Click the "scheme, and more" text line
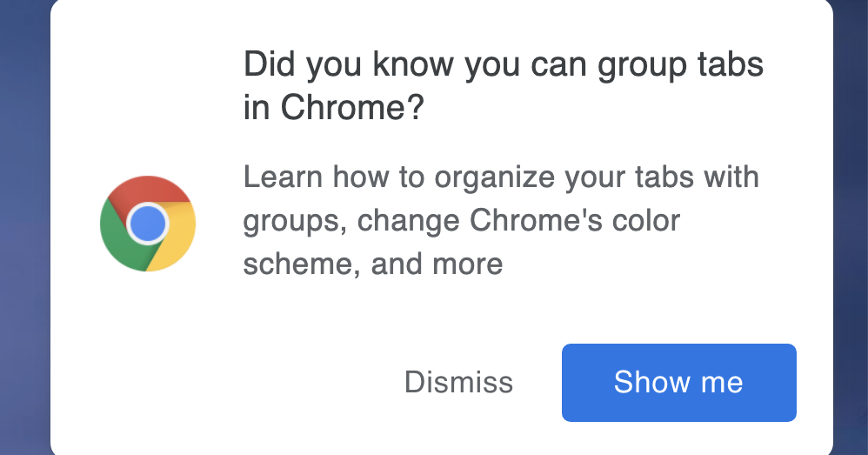 (373, 264)
